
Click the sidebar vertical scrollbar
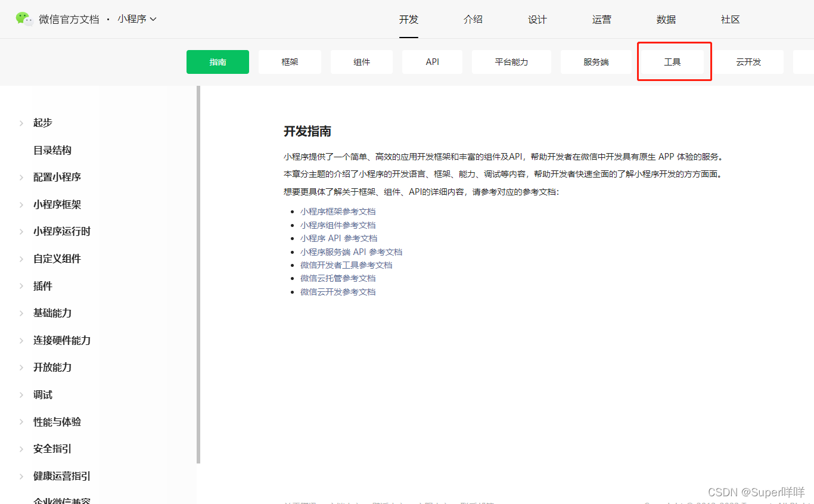[198, 274]
